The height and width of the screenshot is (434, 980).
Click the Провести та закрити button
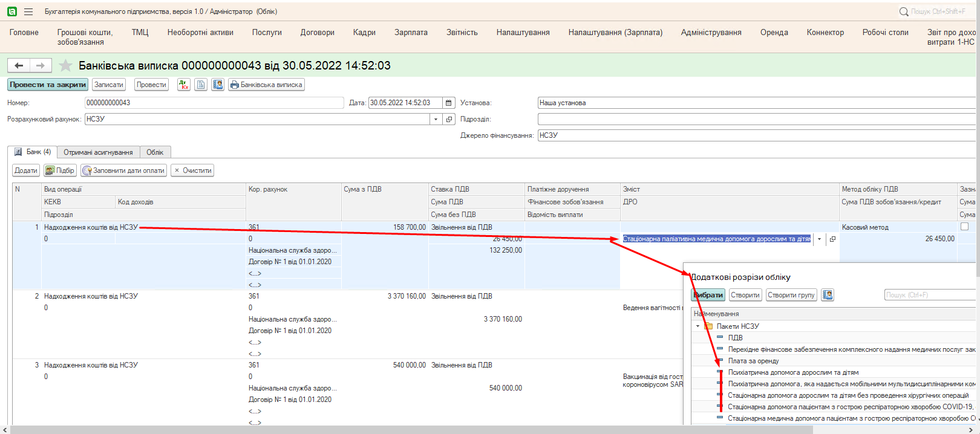pyautogui.click(x=48, y=85)
